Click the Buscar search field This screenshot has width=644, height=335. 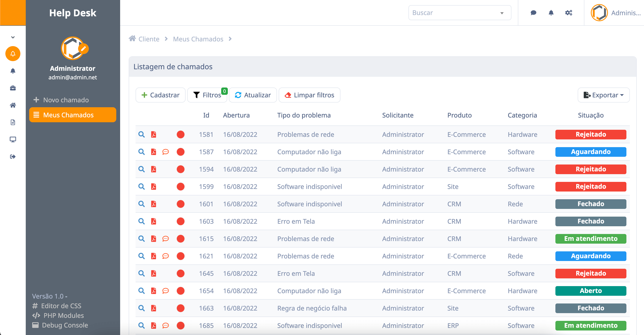click(460, 13)
